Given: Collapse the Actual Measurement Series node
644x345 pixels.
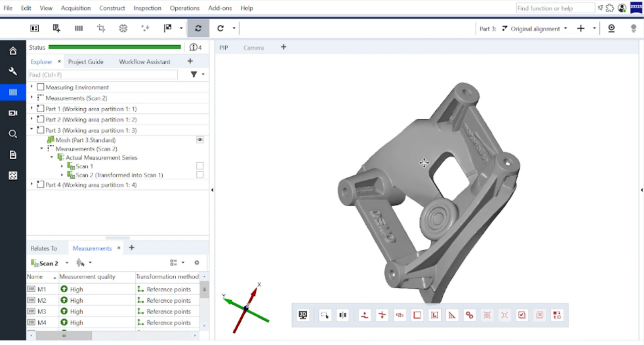Looking at the screenshot, I should click(52, 157).
